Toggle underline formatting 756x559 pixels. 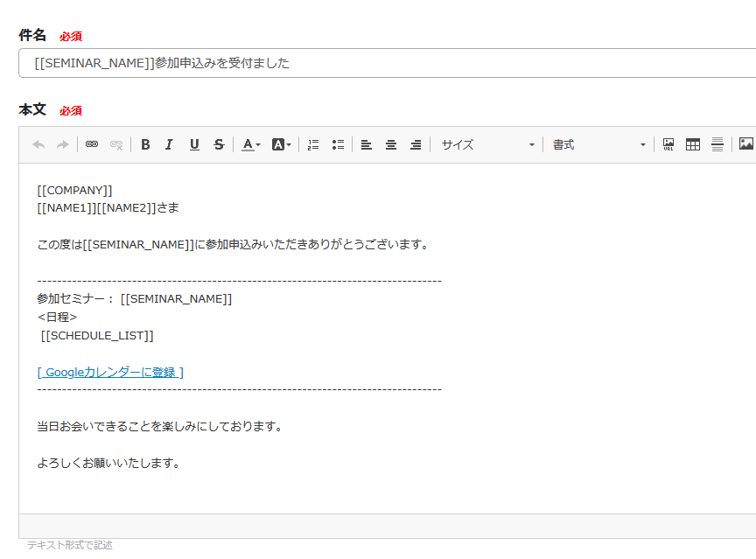(x=194, y=144)
